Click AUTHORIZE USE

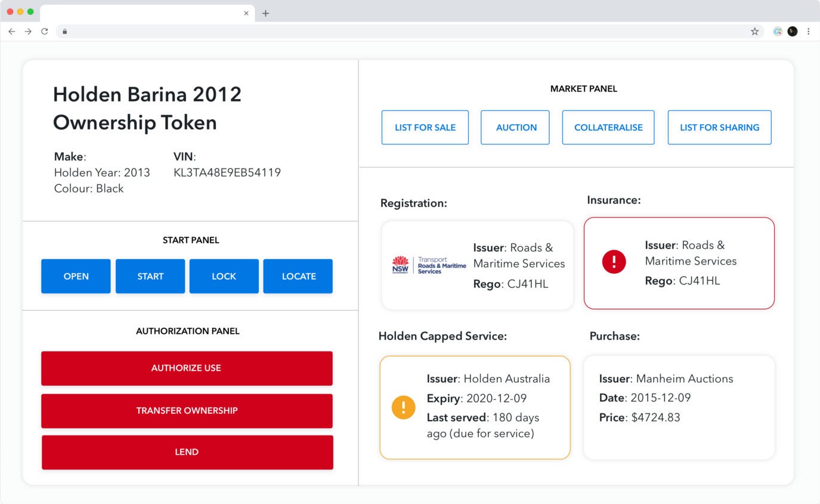tap(187, 368)
